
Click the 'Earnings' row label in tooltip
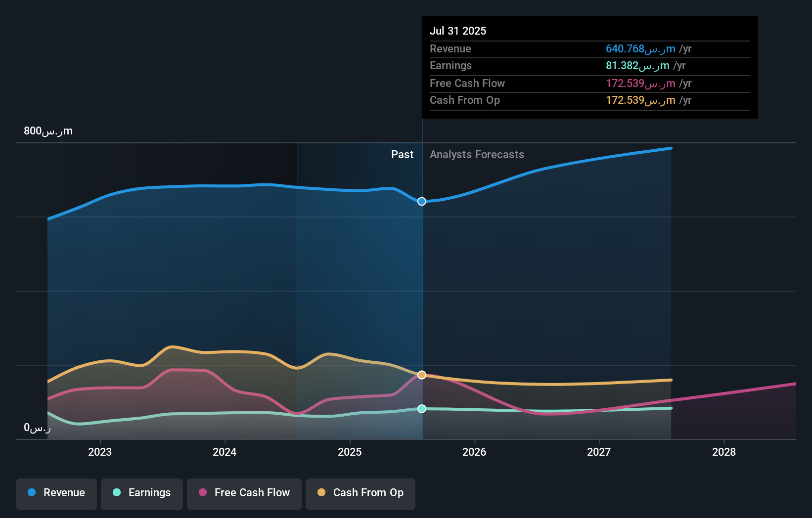[x=451, y=66]
